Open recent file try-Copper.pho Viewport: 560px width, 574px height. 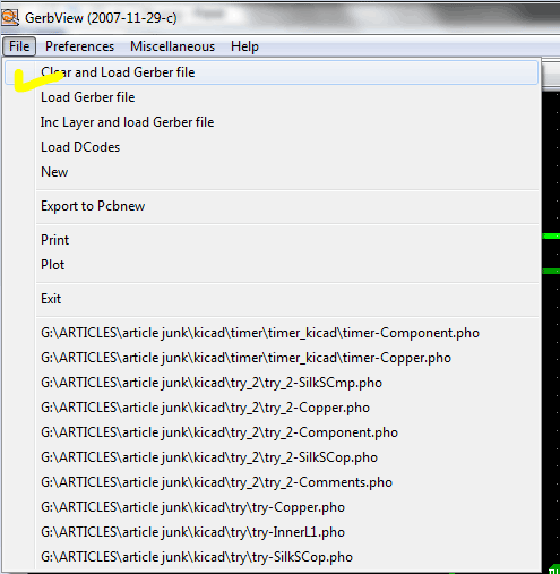(x=272, y=507)
